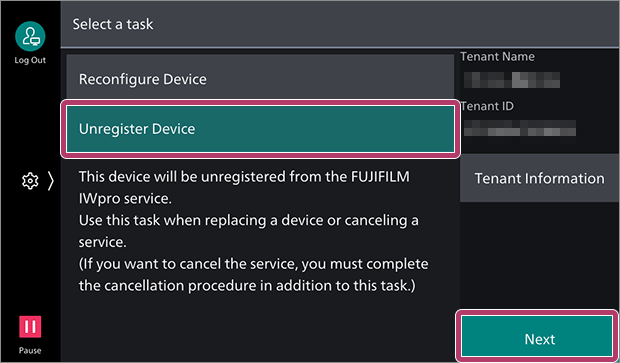The height and width of the screenshot is (363, 620).
Task: Select the Reconfigure Device task
Action: click(x=260, y=77)
